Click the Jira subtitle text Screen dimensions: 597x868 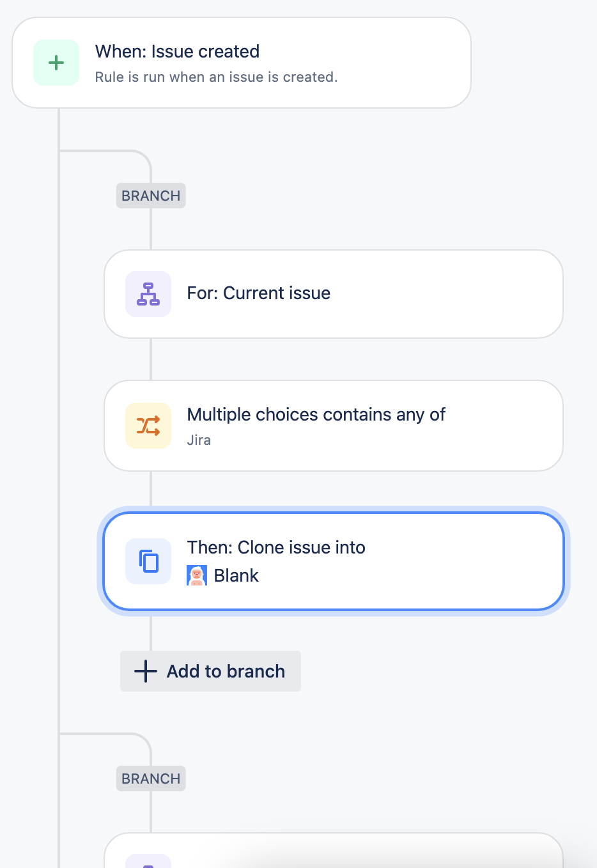coord(199,440)
